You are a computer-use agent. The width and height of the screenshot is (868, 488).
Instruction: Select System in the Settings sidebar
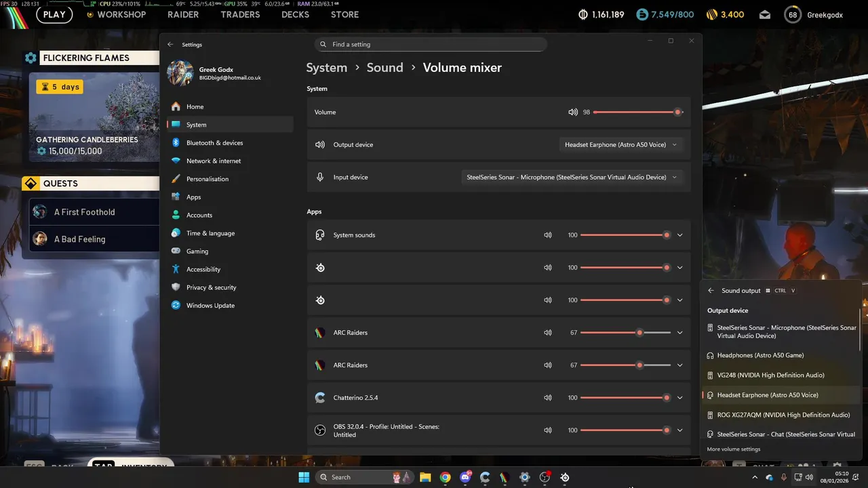230,125
